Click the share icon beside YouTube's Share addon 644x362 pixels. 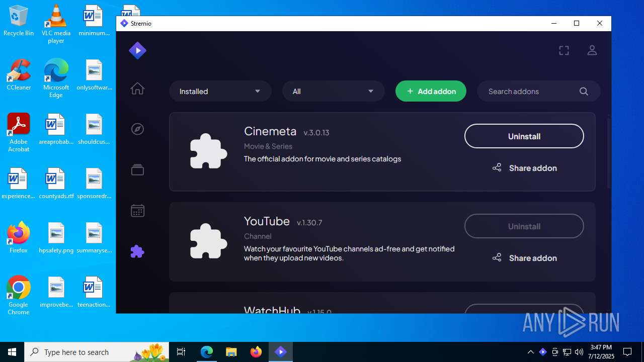(497, 258)
